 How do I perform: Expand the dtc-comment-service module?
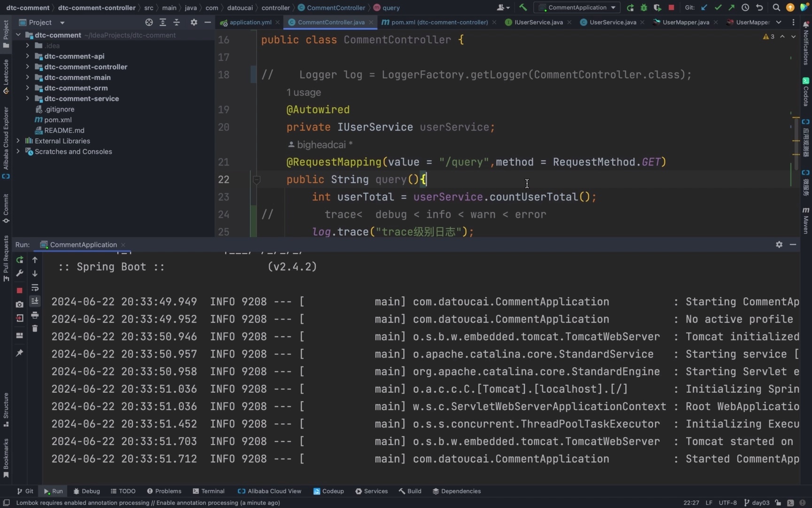click(x=27, y=99)
